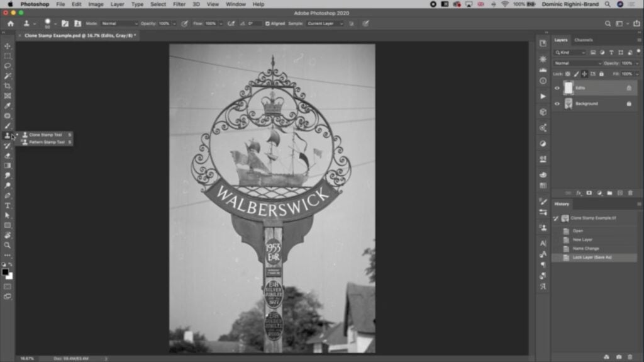Image resolution: width=644 pixels, height=362 pixels.
Task: Open the Opacity slider dropdown in options bar
Action: pos(174,23)
